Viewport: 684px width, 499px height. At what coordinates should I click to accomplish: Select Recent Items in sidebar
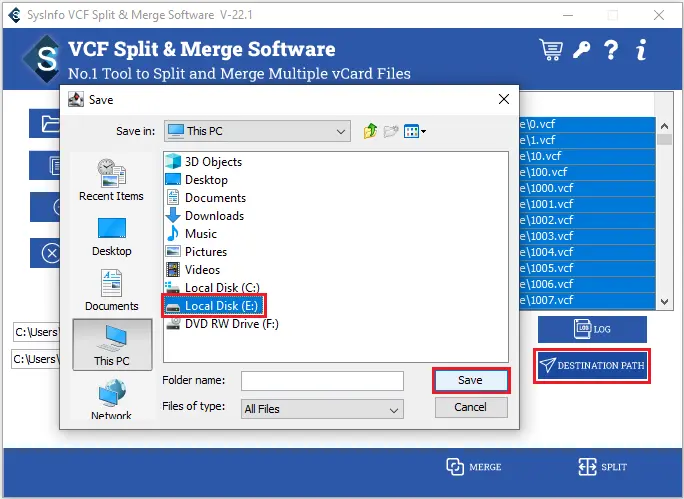click(x=111, y=180)
